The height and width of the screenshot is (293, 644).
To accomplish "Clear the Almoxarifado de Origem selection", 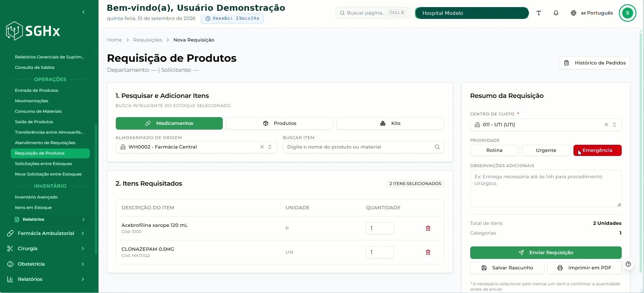I will [262, 147].
